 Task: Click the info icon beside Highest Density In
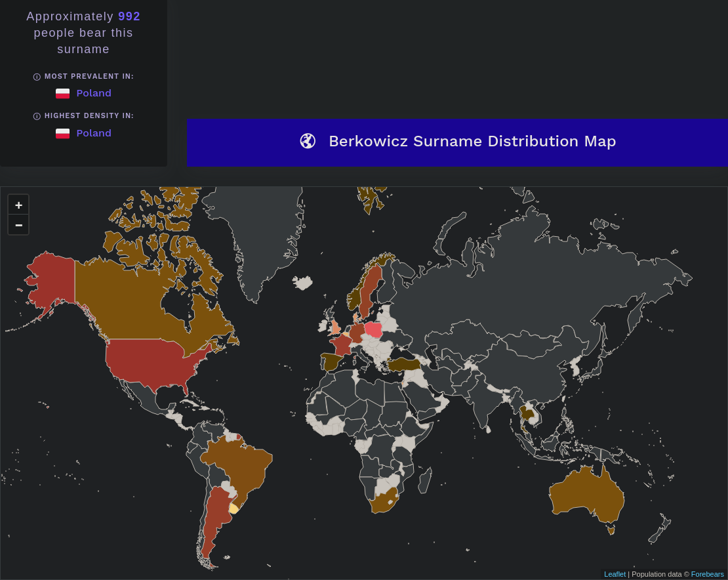tap(37, 116)
